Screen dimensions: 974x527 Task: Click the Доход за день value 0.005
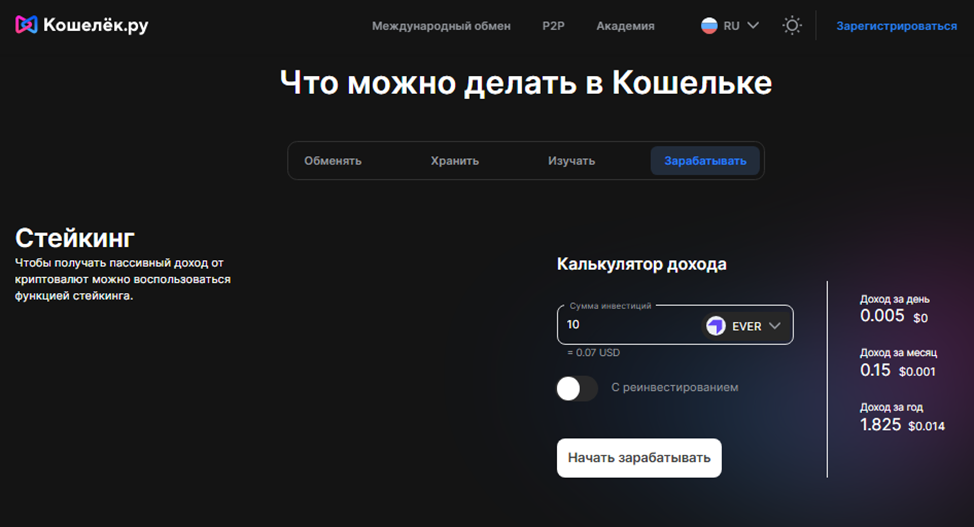(x=881, y=316)
